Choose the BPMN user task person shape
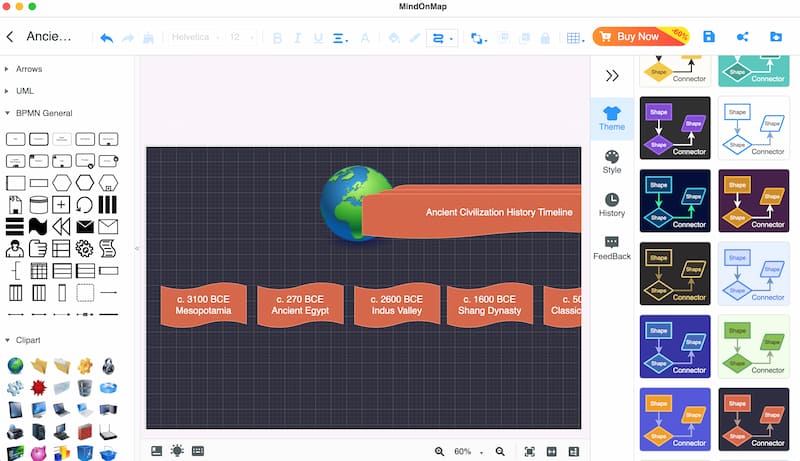The height and width of the screenshot is (461, 800). tap(15, 248)
